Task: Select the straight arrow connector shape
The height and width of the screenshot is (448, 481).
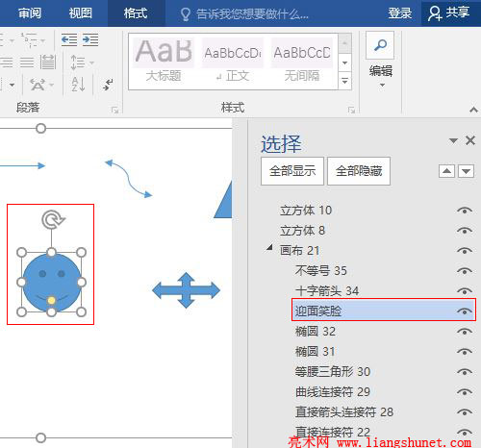Action: 22,165
